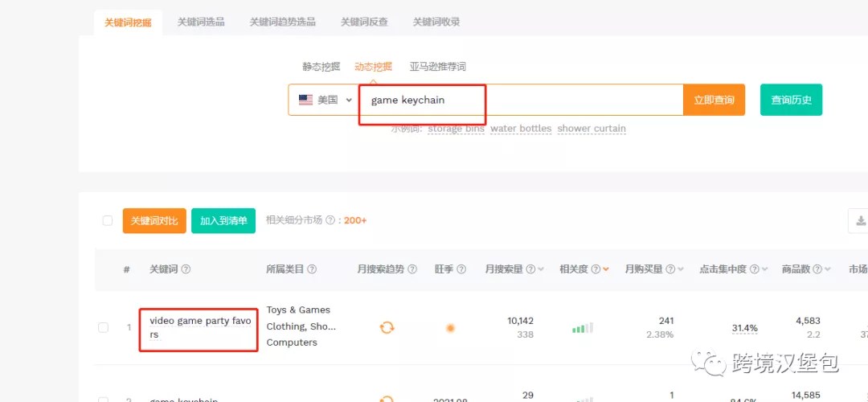
Task: Sort by 点击集中度 arrow
Action: 765,269
